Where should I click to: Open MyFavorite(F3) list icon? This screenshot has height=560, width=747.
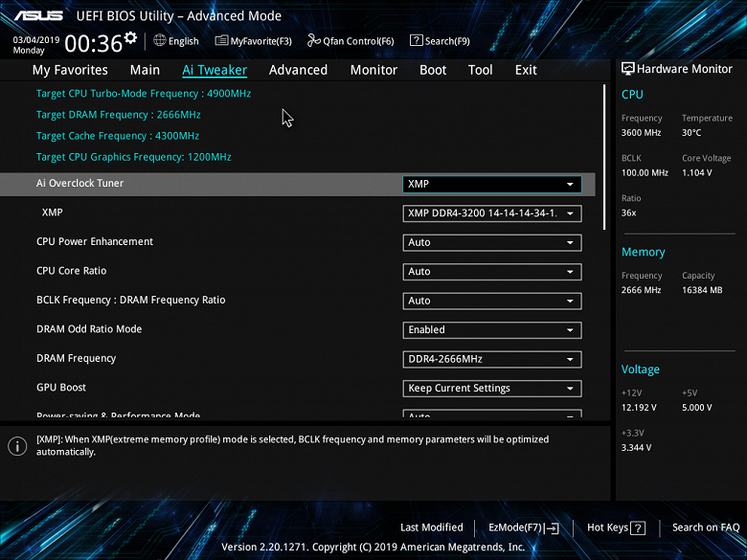click(221, 40)
